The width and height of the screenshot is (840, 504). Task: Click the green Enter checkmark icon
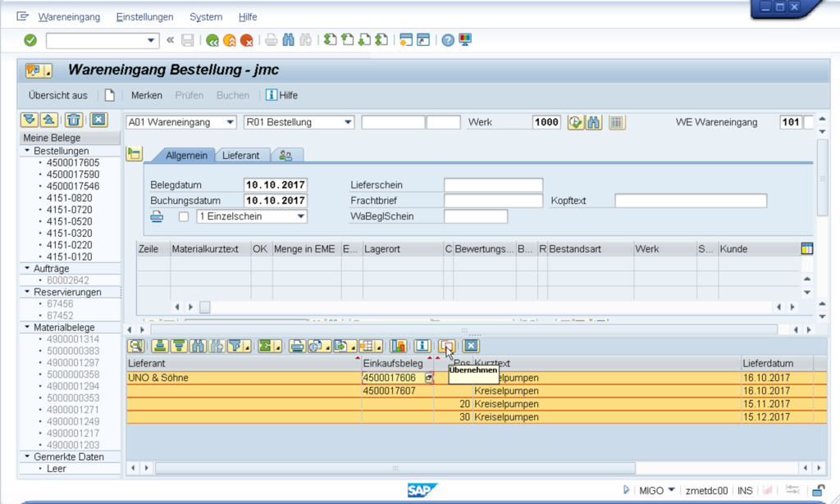click(x=30, y=40)
